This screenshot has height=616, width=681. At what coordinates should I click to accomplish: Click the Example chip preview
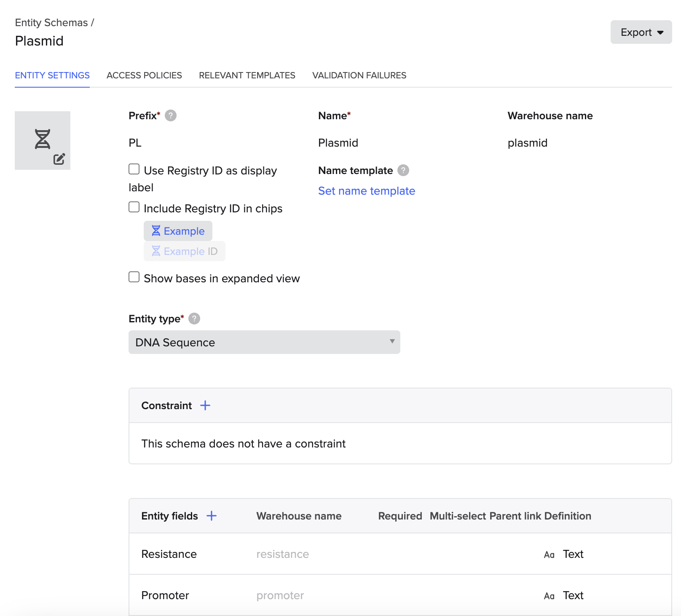click(x=178, y=231)
